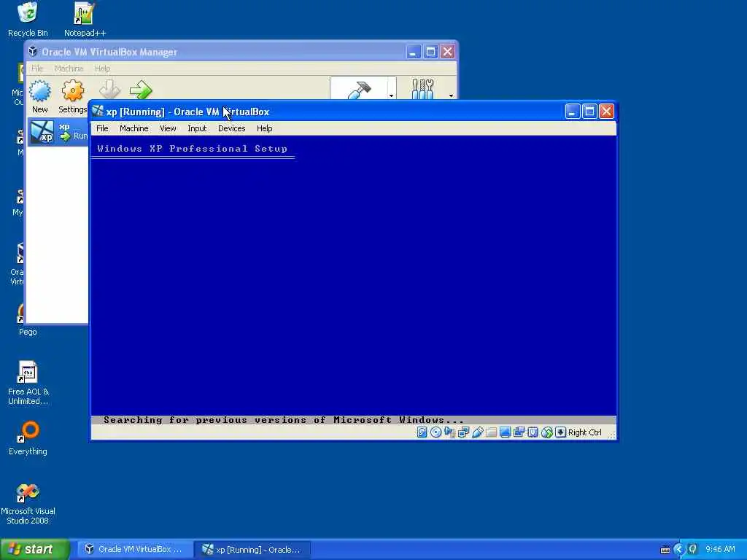Click the audio indicator icon in VM status bar
Image resolution: width=747 pixels, height=560 pixels.
(x=449, y=432)
